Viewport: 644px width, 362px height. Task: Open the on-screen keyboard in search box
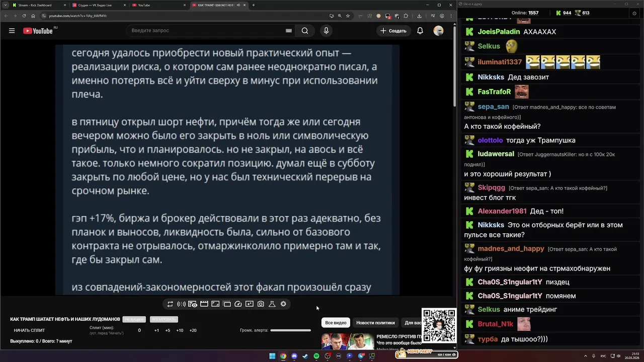click(289, 31)
